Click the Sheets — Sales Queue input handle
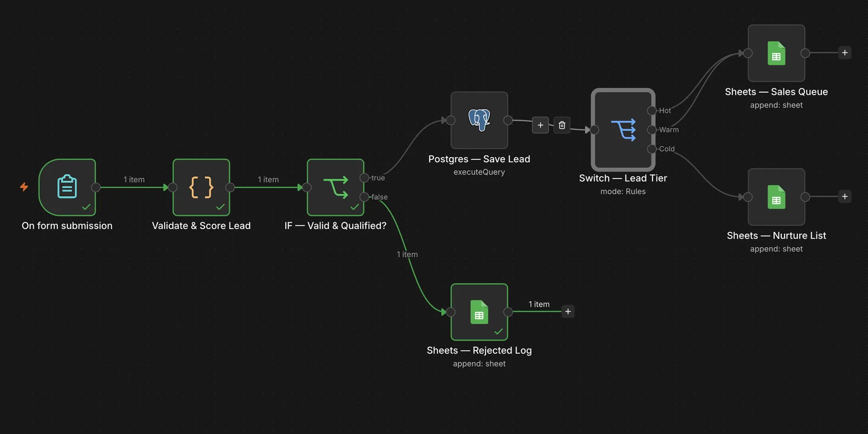The image size is (868, 434). coord(748,53)
